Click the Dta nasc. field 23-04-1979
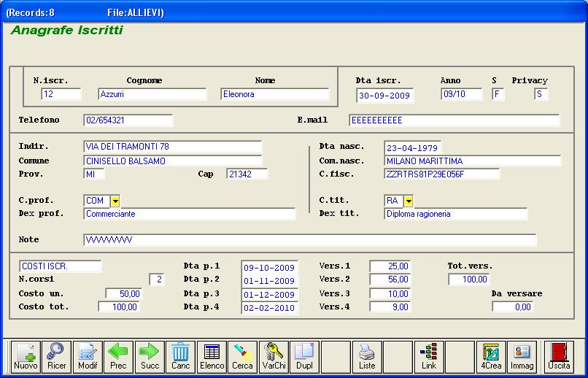588x378 pixels. click(x=412, y=147)
